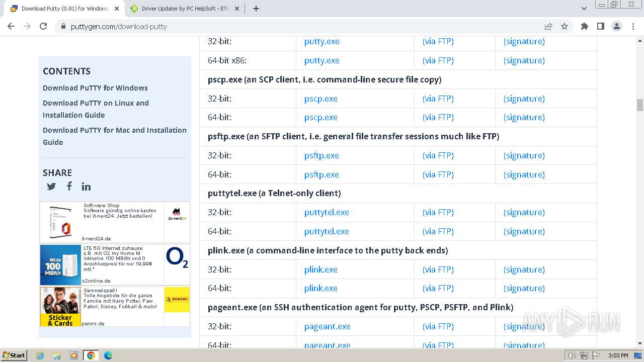Viewport: 644px width, 362px height.
Task: Open the it-nerd24 Software Shop ad
Action: point(115,223)
